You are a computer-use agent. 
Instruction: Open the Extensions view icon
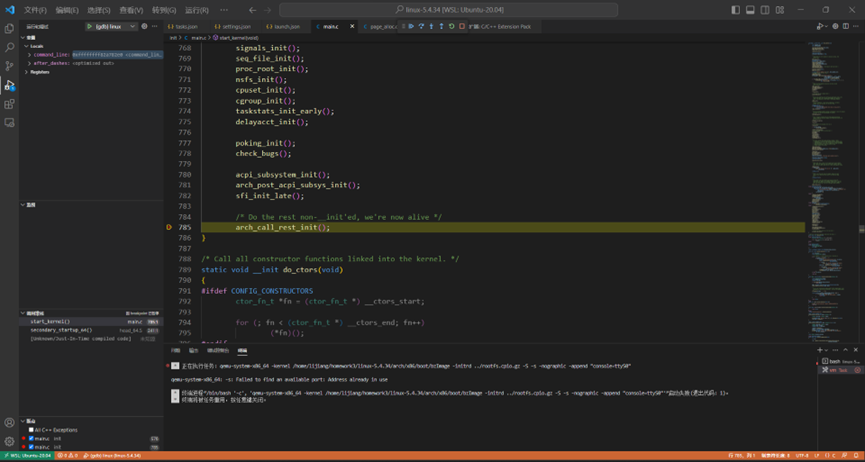pos(10,104)
